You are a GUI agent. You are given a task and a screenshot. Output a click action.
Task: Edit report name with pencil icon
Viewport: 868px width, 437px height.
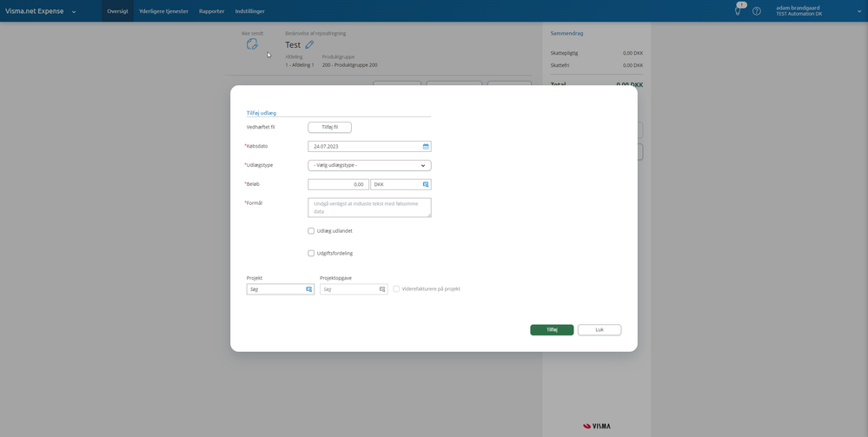(309, 45)
